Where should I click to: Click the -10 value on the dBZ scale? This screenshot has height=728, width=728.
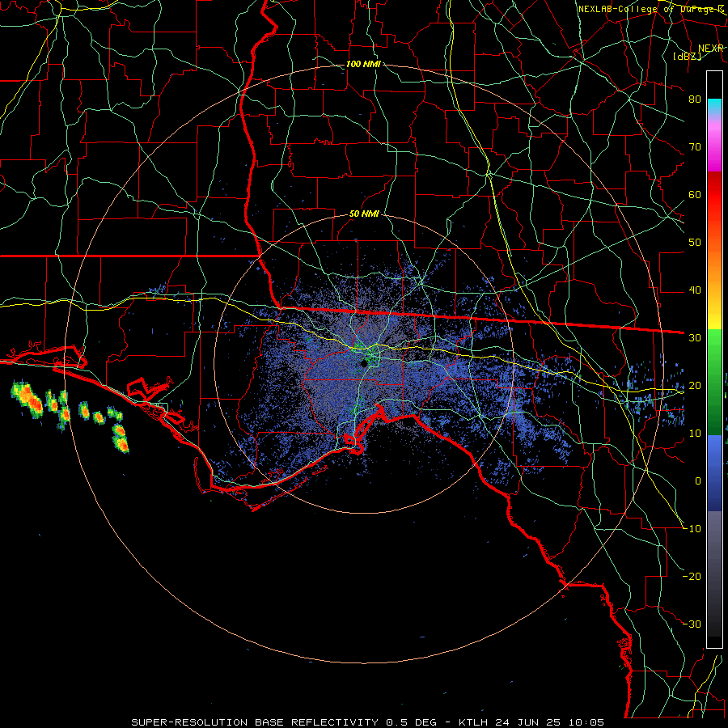(x=692, y=528)
